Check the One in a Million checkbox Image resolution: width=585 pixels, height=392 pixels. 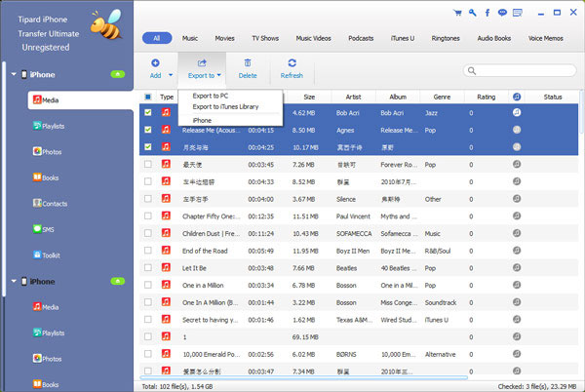pos(148,285)
